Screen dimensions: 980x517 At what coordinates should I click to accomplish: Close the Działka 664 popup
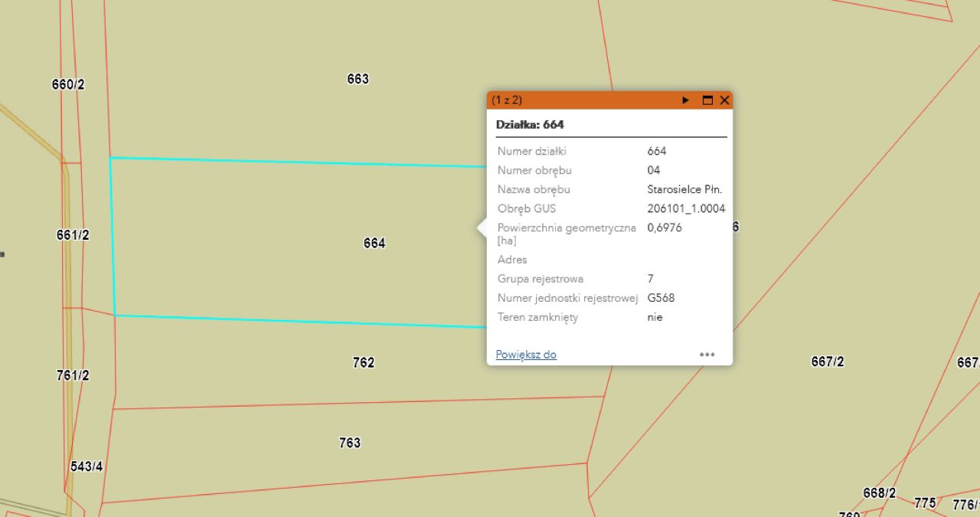(x=724, y=100)
